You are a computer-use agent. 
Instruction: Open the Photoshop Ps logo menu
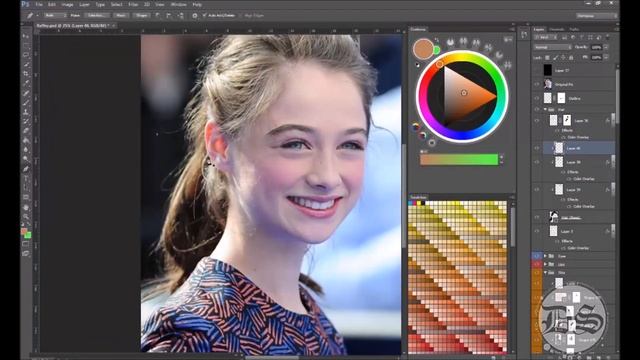point(25,4)
